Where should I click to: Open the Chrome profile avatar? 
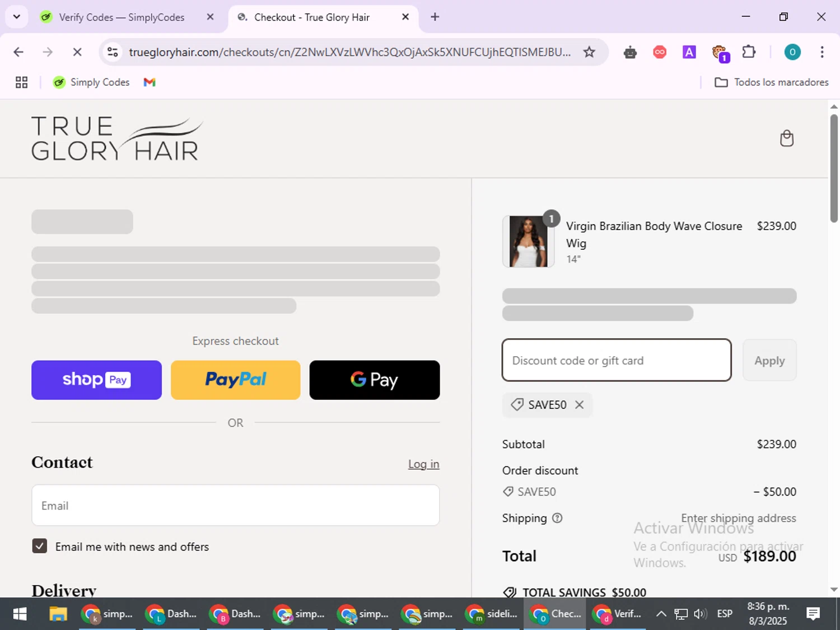pyautogui.click(x=792, y=52)
